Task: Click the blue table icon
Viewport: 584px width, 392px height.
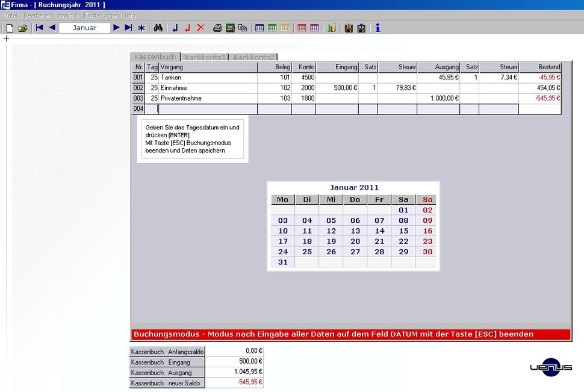Action: click(259, 28)
